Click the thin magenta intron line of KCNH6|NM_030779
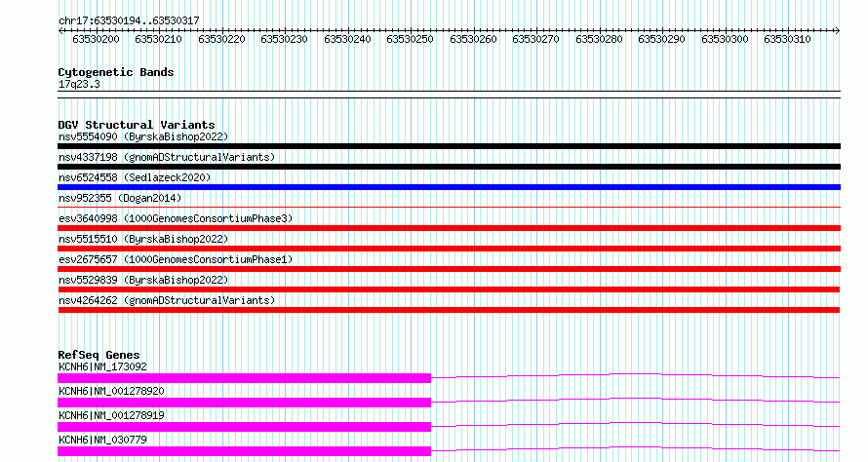Screen dimensions: 868x462 (636, 447)
